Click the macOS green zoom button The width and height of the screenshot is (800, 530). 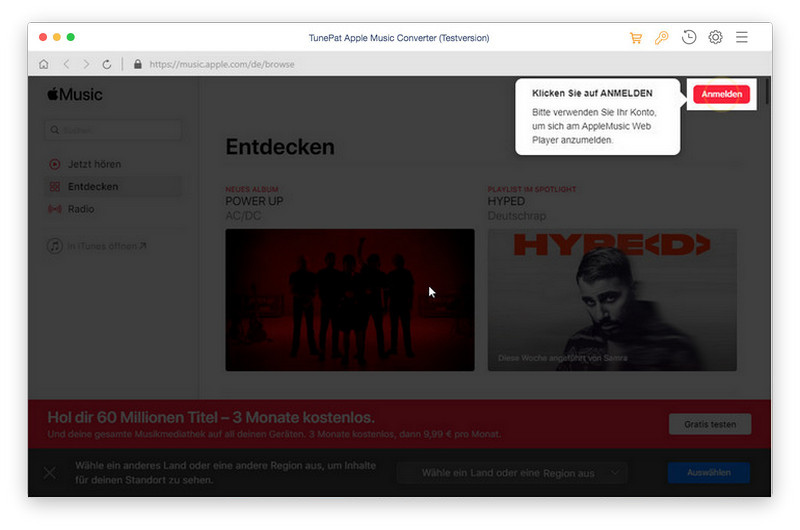tap(71, 37)
